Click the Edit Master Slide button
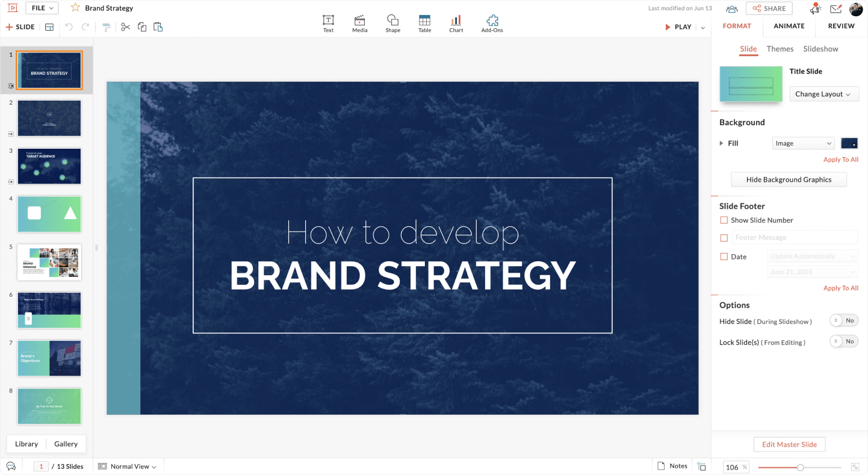Image resolution: width=868 pixels, height=475 pixels. point(789,444)
